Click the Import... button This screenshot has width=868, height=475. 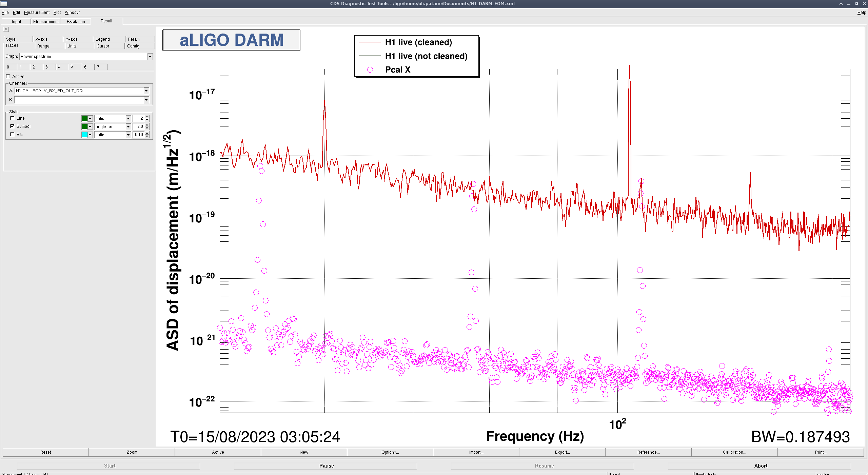[x=476, y=452]
